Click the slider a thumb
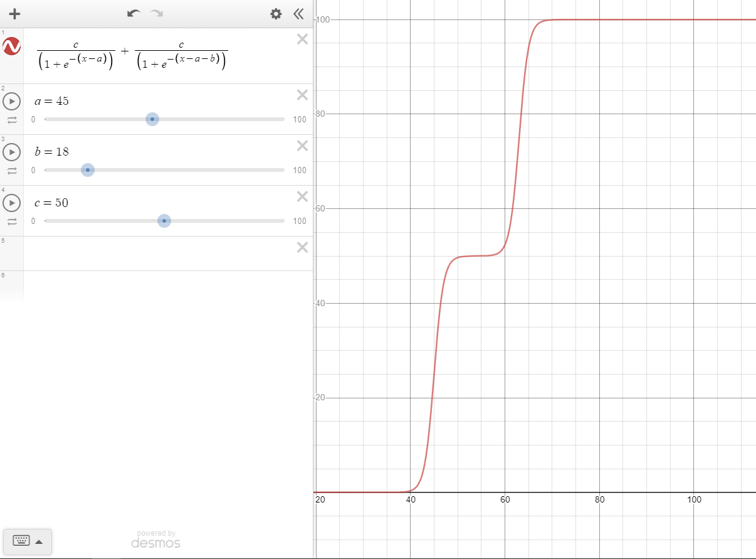This screenshot has width=756, height=559. click(x=152, y=119)
